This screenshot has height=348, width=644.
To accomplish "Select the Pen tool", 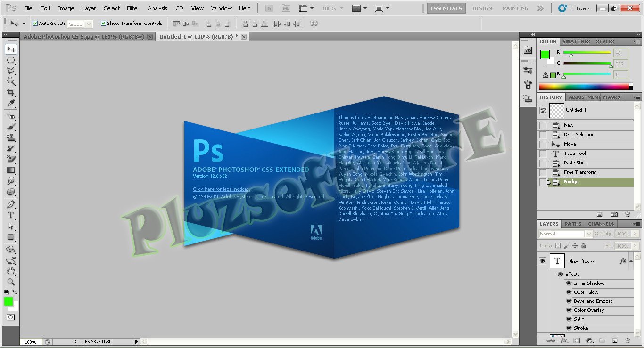I will click(x=11, y=204).
